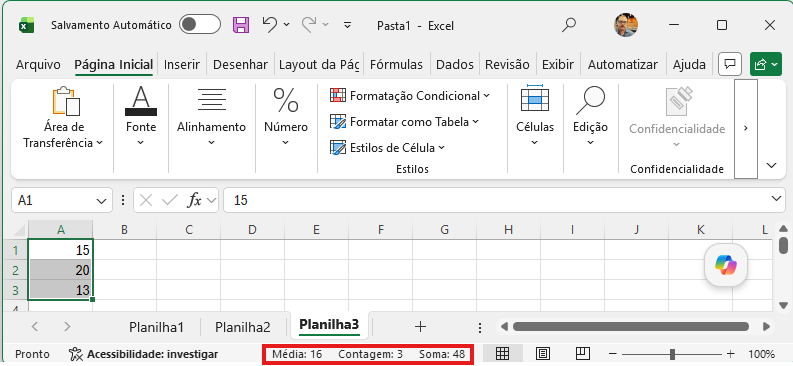Expand the Células group
The height and width of the screenshot is (366, 793).
pyautogui.click(x=535, y=116)
